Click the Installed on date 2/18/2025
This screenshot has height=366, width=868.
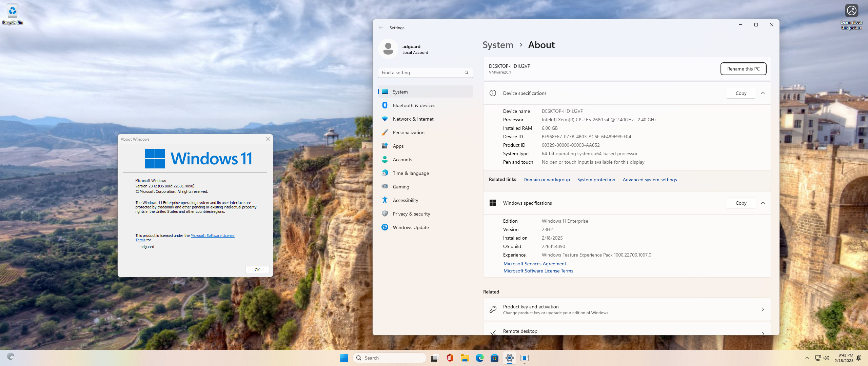552,238
